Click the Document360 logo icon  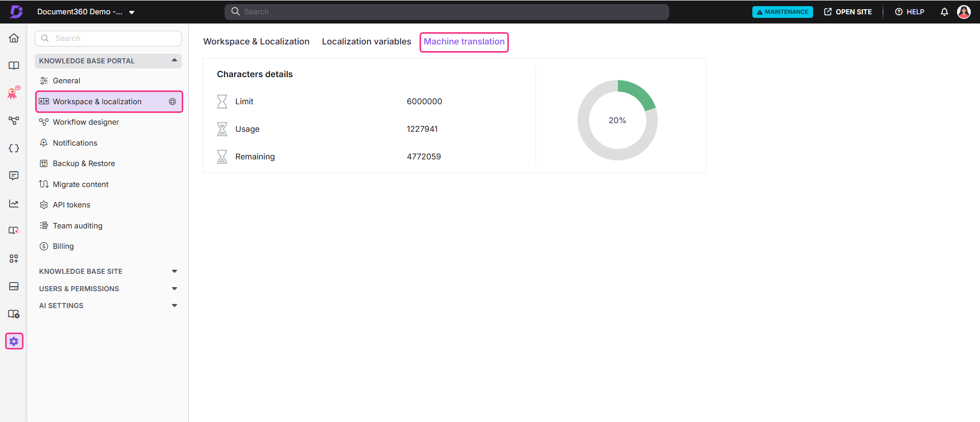coord(16,11)
